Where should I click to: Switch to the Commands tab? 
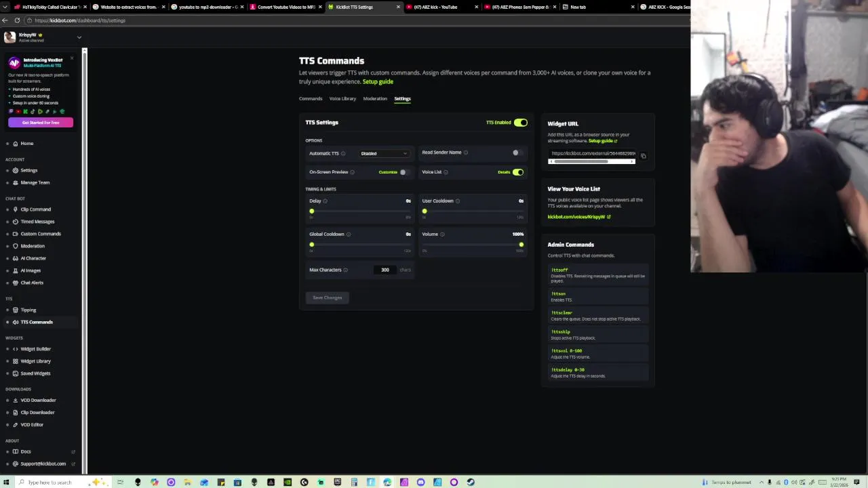pyautogui.click(x=311, y=99)
